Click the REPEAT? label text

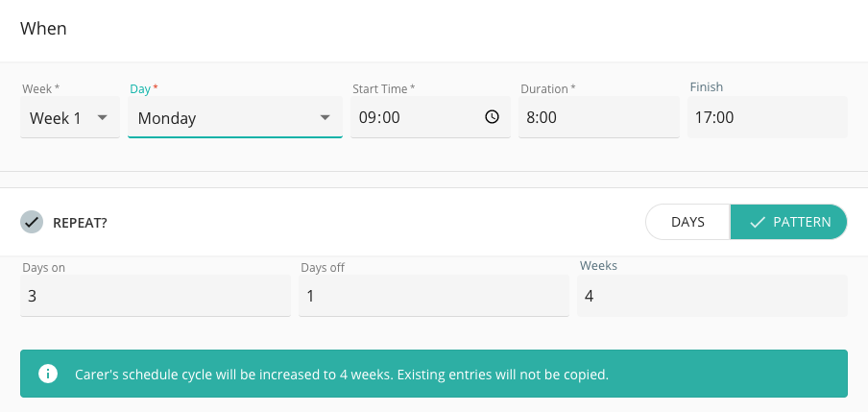80,223
